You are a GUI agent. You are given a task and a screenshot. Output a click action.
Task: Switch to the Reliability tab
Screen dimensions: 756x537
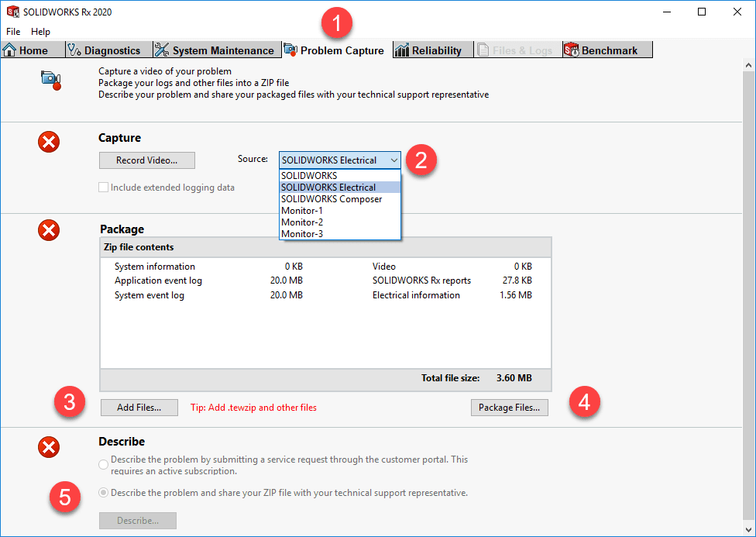pyautogui.click(x=432, y=50)
